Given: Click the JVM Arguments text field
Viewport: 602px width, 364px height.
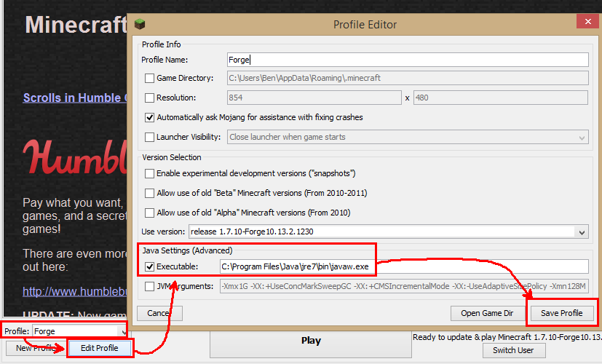Looking at the screenshot, I should click(404, 286).
